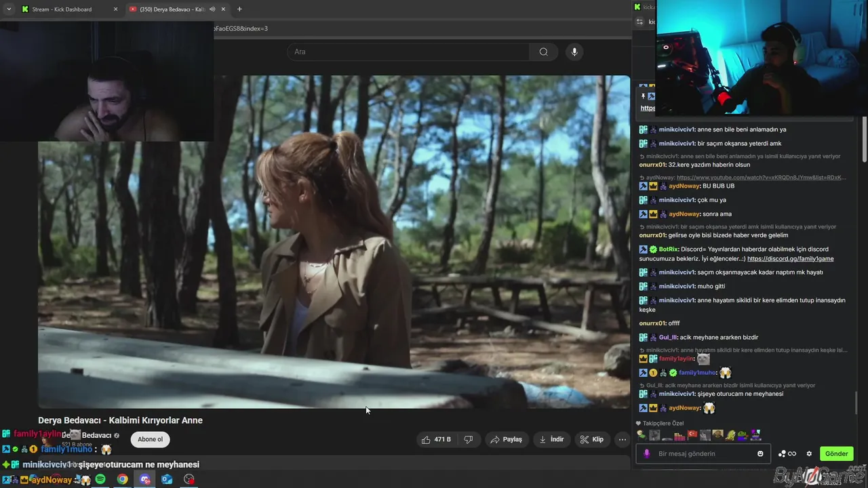The height and width of the screenshot is (488, 868).
Task: Select the Turkish flag emote
Action: pyautogui.click(x=692, y=435)
